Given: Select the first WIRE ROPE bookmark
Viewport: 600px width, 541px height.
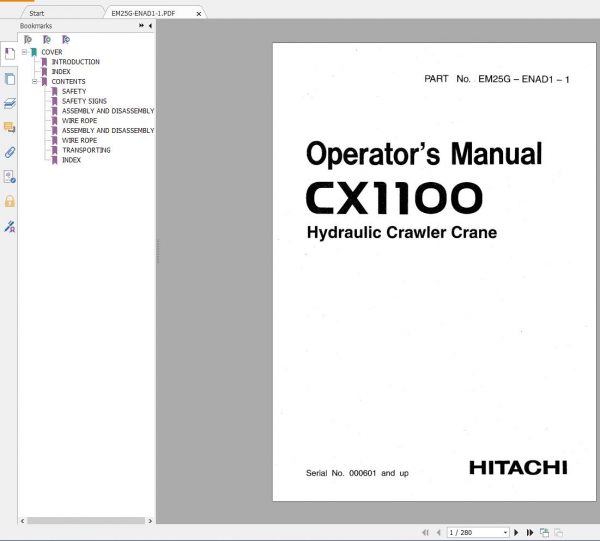Looking at the screenshot, I should coord(79,121).
